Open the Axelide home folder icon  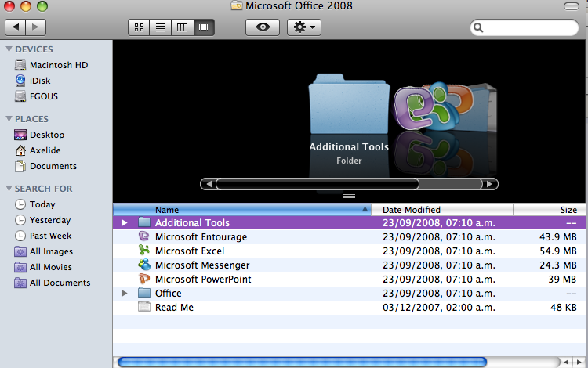point(20,150)
